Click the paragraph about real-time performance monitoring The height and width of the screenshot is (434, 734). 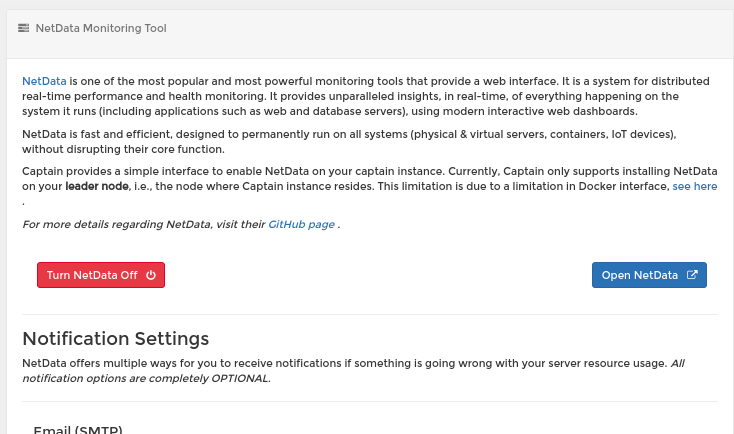pyautogui.click(x=367, y=96)
